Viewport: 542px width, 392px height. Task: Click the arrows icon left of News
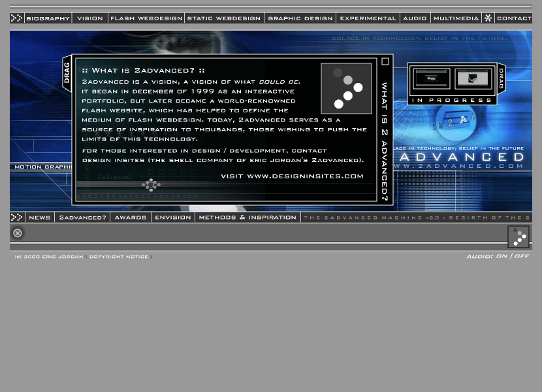click(x=16, y=218)
